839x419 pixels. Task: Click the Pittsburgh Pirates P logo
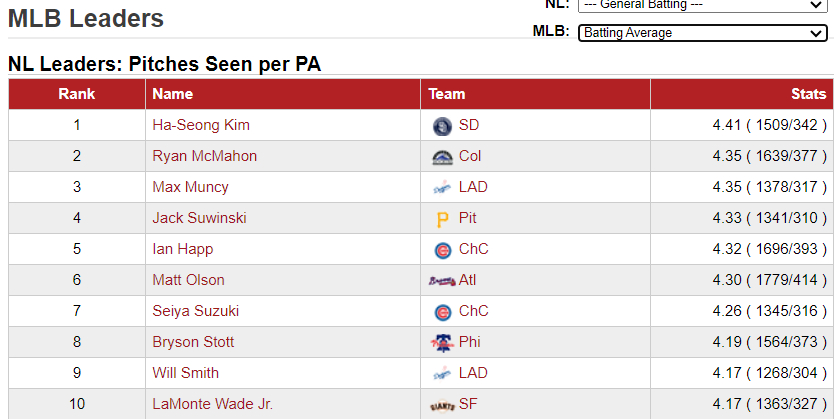pos(443,219)
